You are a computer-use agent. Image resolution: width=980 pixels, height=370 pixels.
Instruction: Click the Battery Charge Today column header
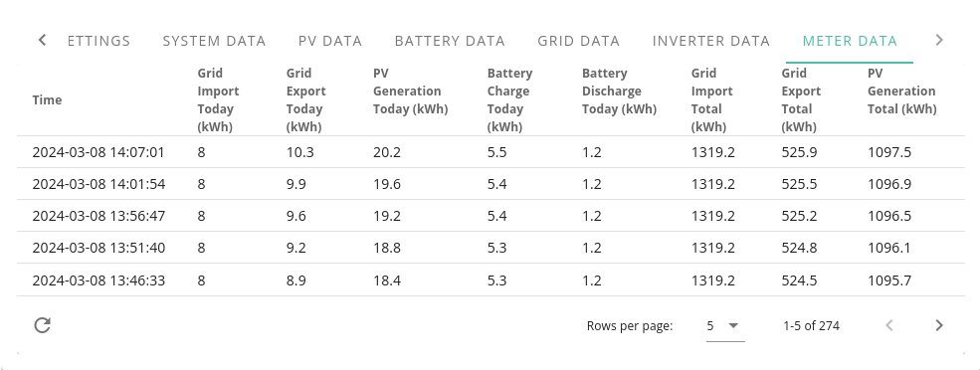[x=510, y=100]
